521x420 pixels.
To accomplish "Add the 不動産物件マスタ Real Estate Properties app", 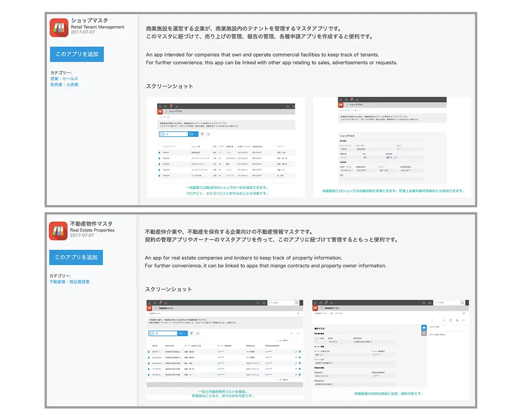I will click(x=76, y=257).
